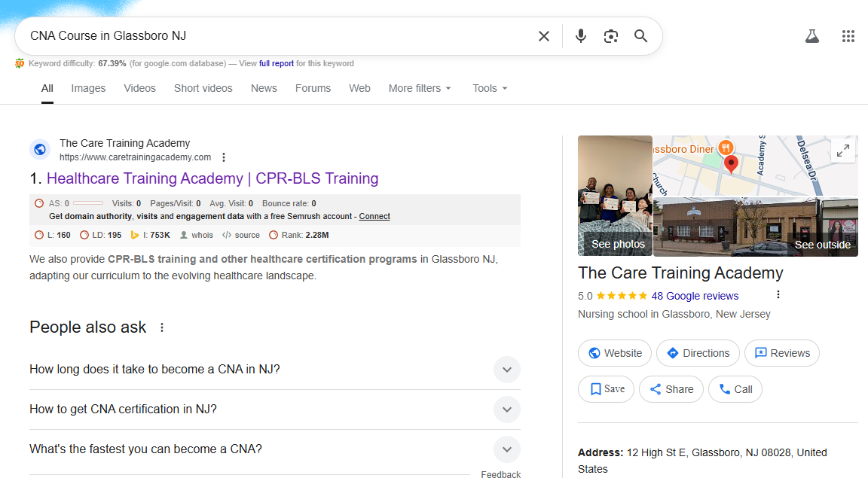Image resolution: width=868 pixels, height=478 pixels.
Task: Expand "How to get CNA certification in NJ?"
Action: 506,409
